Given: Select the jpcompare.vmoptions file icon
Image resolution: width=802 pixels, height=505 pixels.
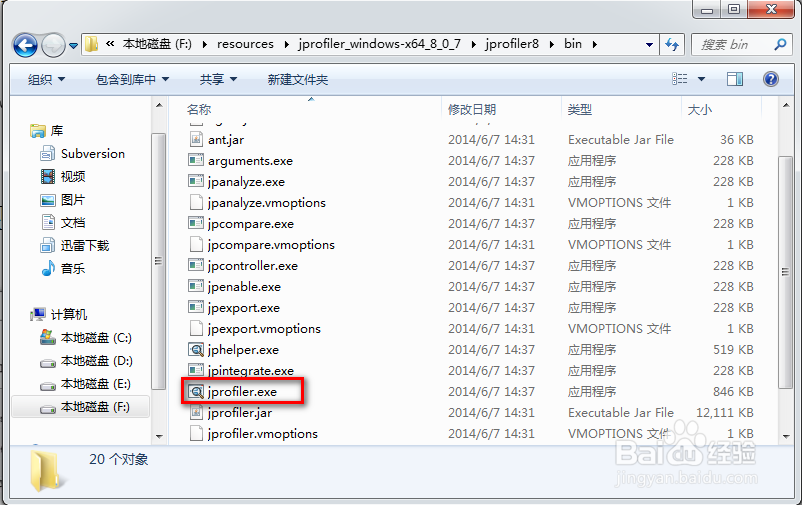Looking at the screenshot, I should pyautogui.click(x=196, y=244).
